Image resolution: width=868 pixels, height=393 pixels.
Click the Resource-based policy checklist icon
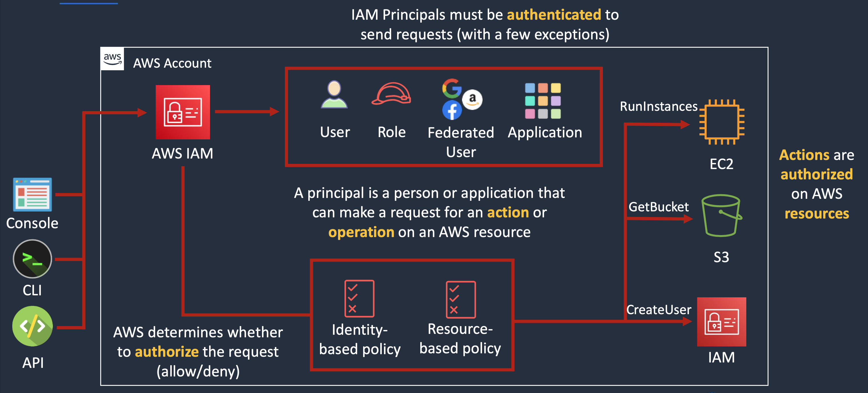pos(461,299)
